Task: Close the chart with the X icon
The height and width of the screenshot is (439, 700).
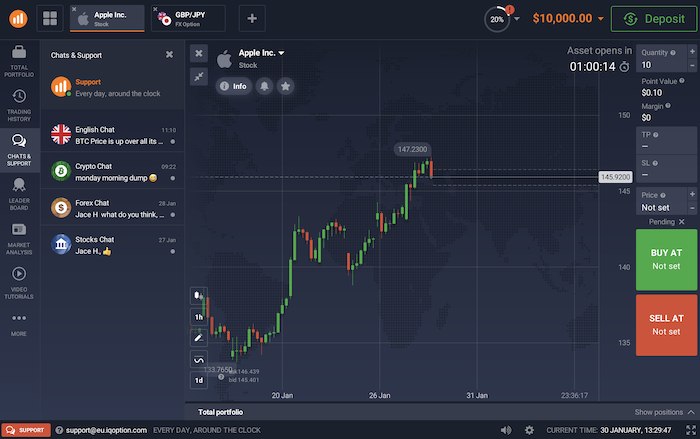Action: [x=199, y=53]
